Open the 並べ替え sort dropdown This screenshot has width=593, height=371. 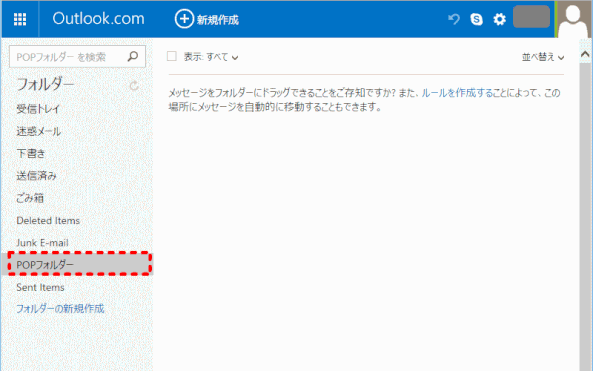click(543, 57)
